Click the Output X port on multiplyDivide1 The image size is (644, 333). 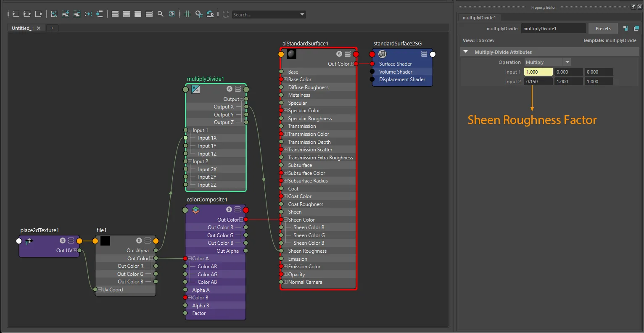pyautogui.click(x=246, y=107)
